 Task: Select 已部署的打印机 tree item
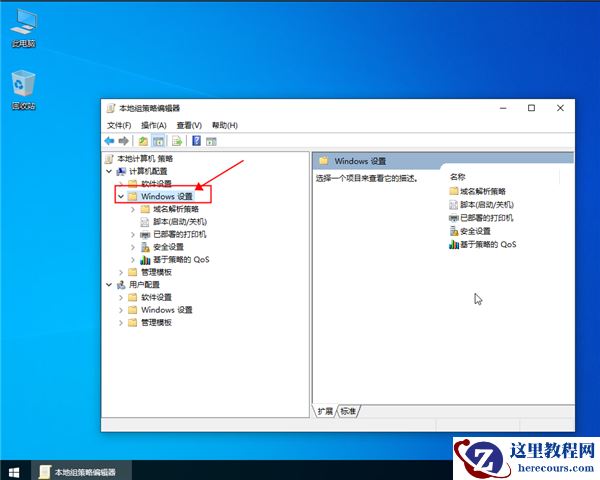pyautogui.click(x=179, y=234)
